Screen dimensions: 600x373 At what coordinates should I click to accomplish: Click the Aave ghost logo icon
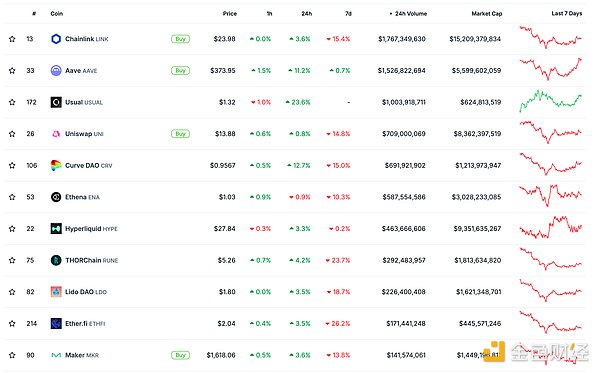(56, 71)
